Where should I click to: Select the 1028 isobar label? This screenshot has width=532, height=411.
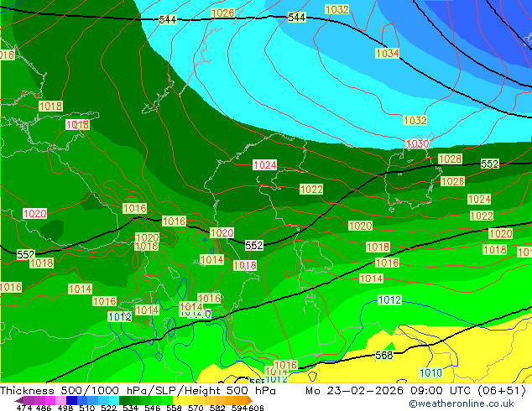pos(451,159)
